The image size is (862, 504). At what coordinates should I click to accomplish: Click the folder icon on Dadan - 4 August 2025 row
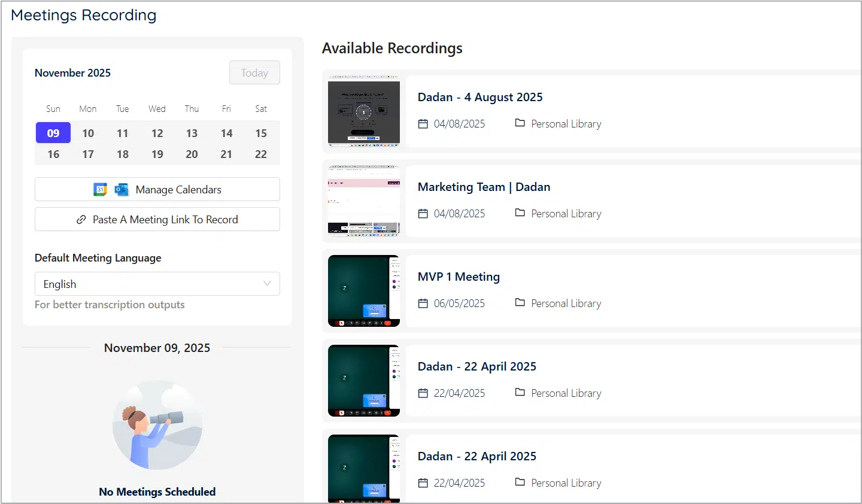(520, 123)
